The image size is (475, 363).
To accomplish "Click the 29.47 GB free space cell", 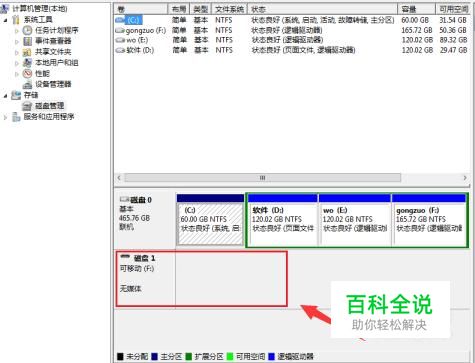I will [x=453, y=50].
